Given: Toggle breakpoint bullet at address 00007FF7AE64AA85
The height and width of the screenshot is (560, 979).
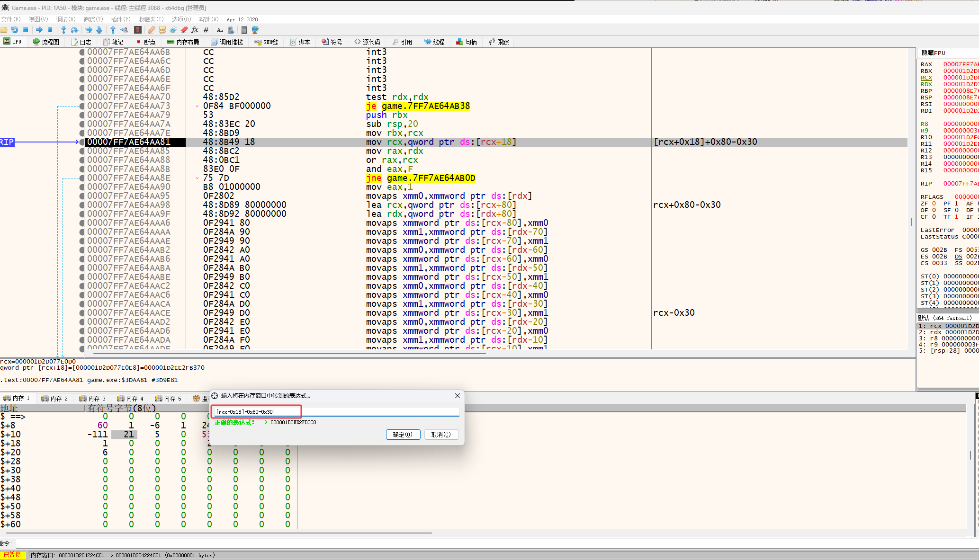Looking at the screenshot, I should (82, 151).
